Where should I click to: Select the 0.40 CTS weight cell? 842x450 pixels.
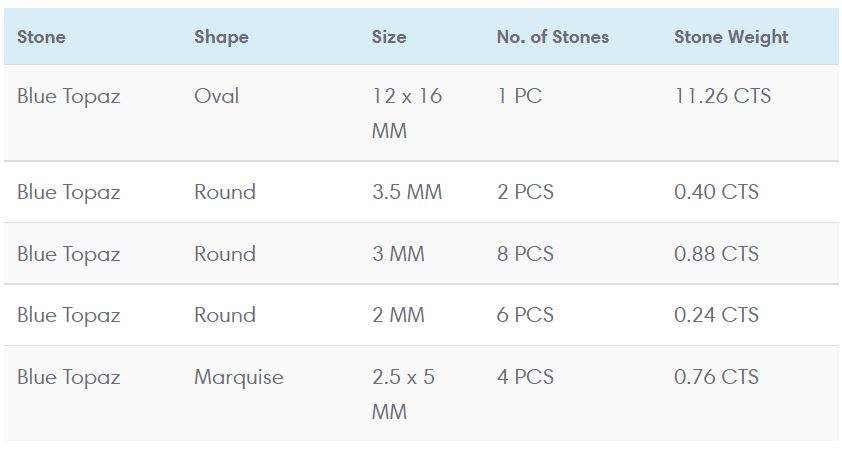tap(716, 192)
